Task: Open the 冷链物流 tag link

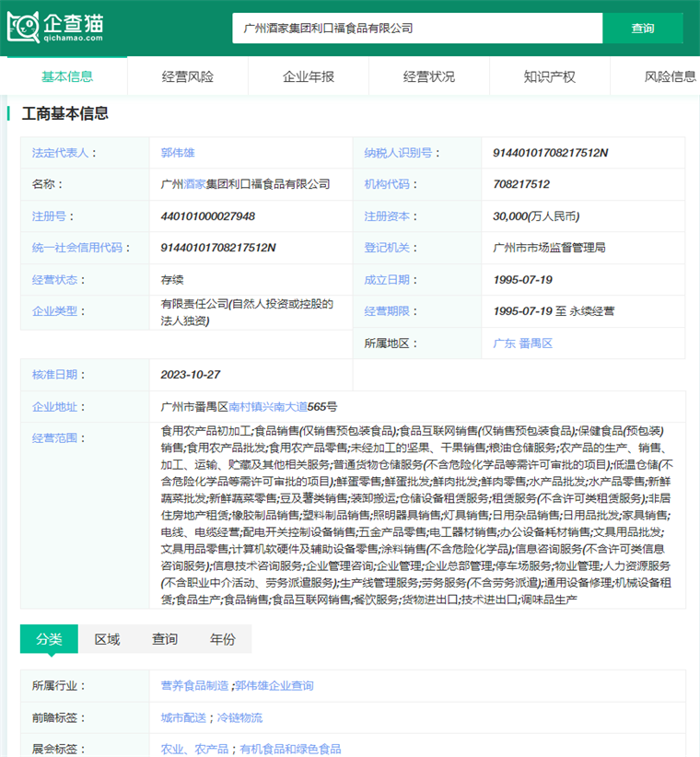Action: pos(239,718)
